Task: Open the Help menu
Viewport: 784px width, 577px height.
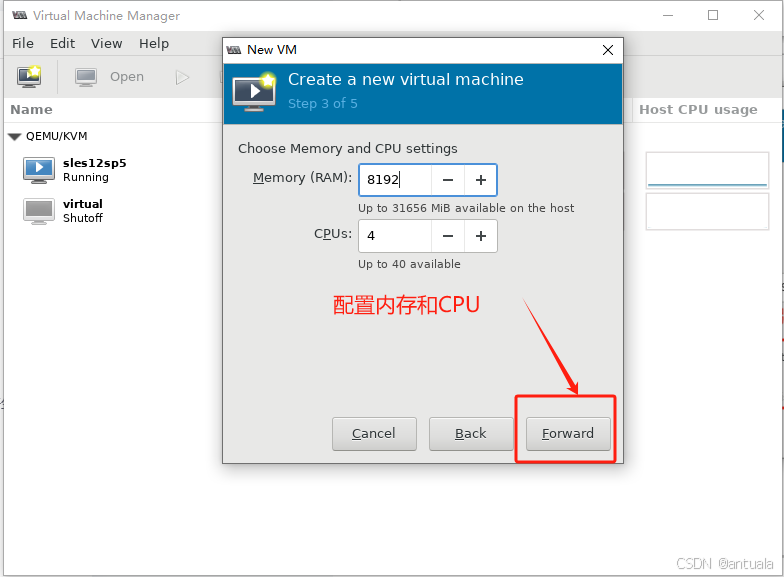Action: [154, 44]
